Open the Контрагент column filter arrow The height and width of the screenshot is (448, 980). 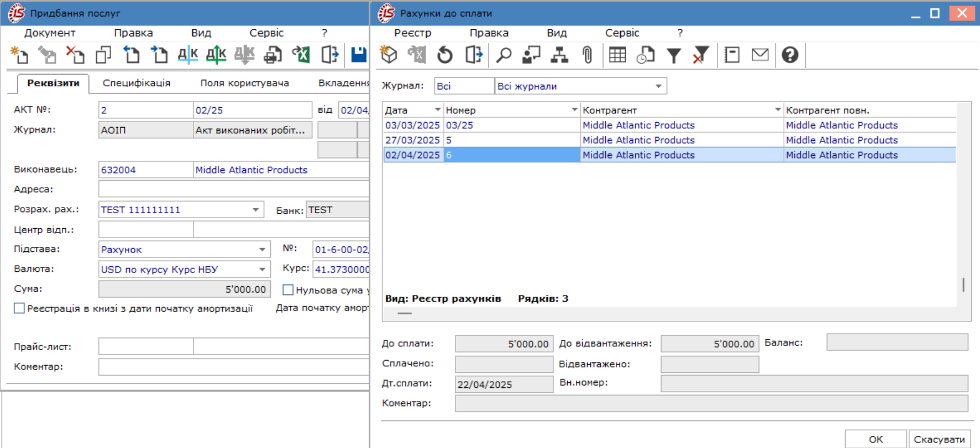778,110
